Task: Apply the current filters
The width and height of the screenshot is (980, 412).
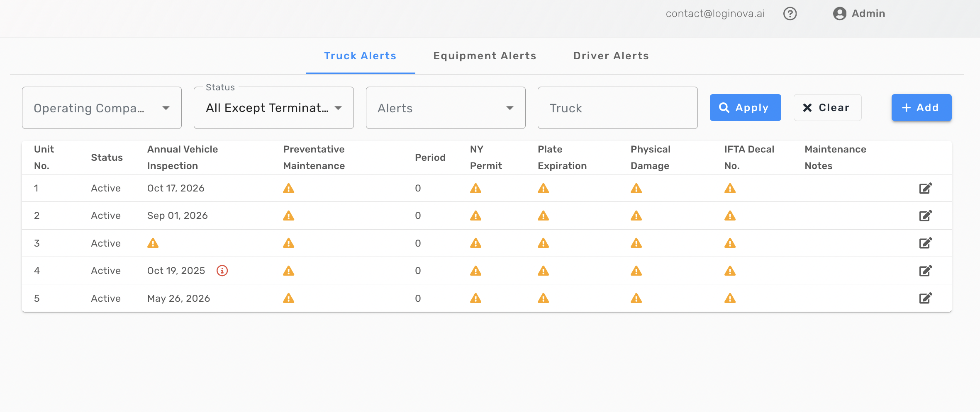Action: tap(745, 107)
